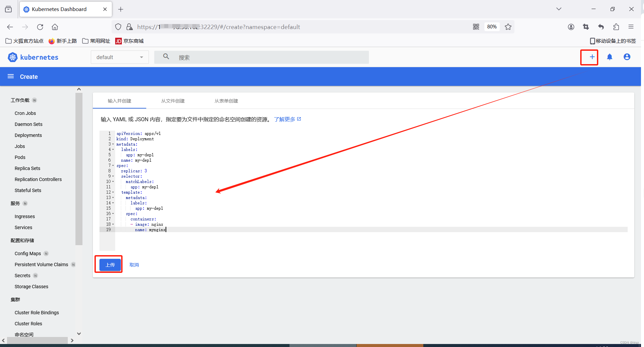Collapse the template fold on line 12
644x347 pixels.
[113, 192]
